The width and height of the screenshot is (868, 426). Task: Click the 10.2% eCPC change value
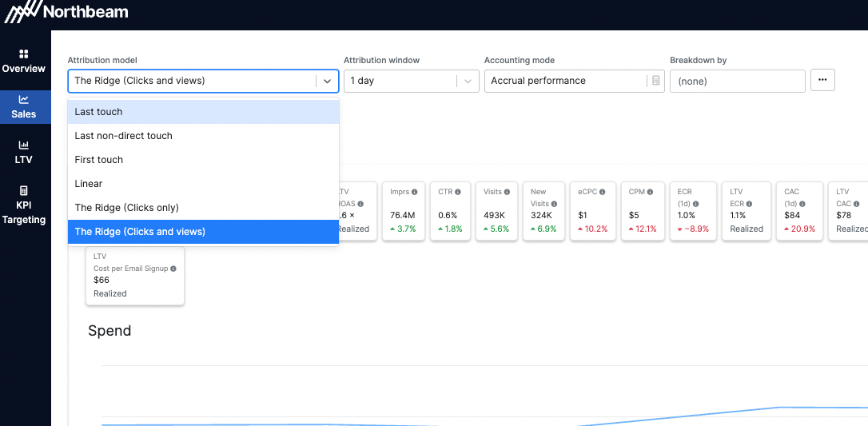pos(595,229)
